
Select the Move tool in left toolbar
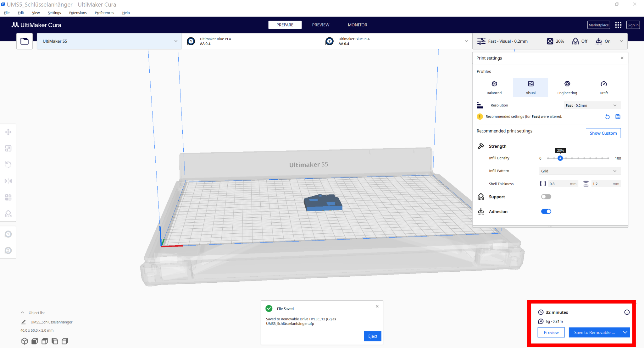coord(8,132)
